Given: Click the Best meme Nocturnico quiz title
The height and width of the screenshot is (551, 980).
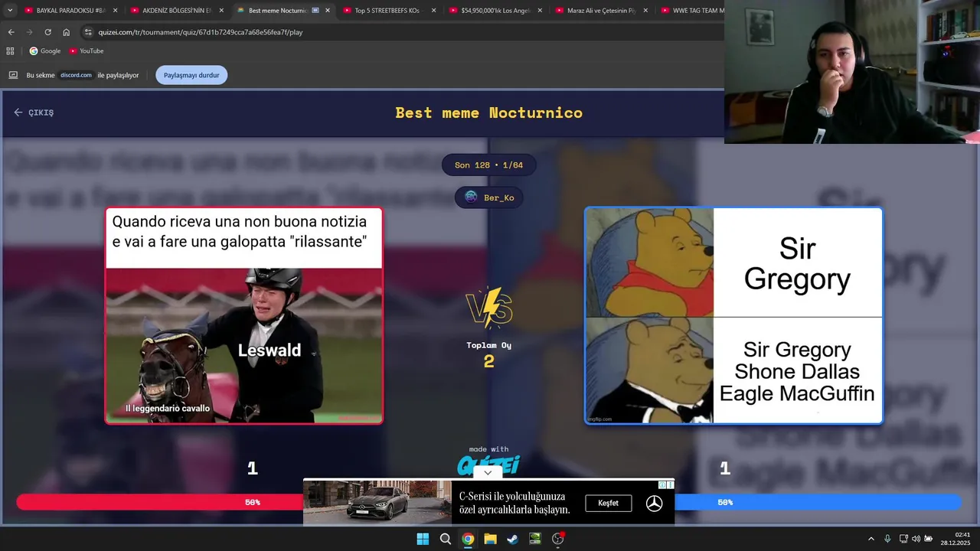Looking at the screenshot, I should click(489, 112).
